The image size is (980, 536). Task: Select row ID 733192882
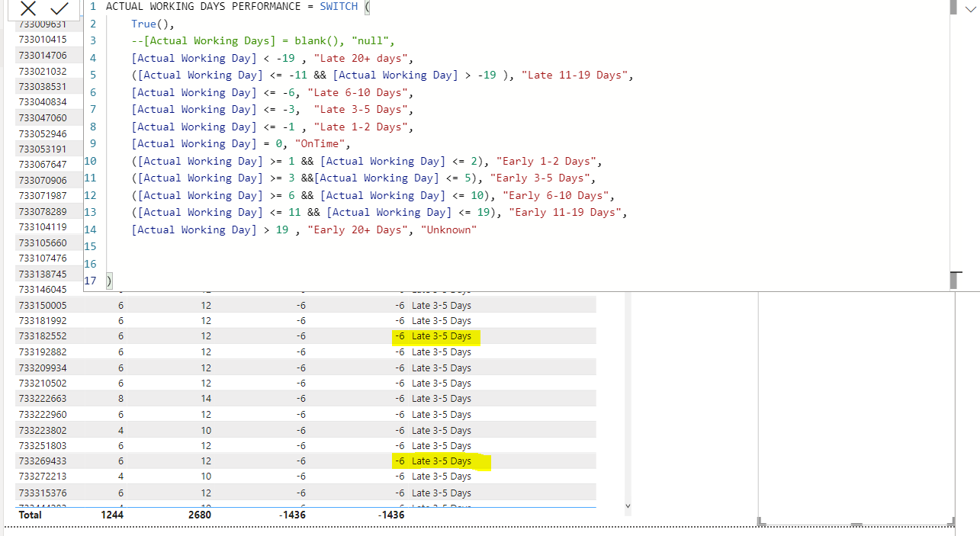pyautogui.click(x=43, y=352)
